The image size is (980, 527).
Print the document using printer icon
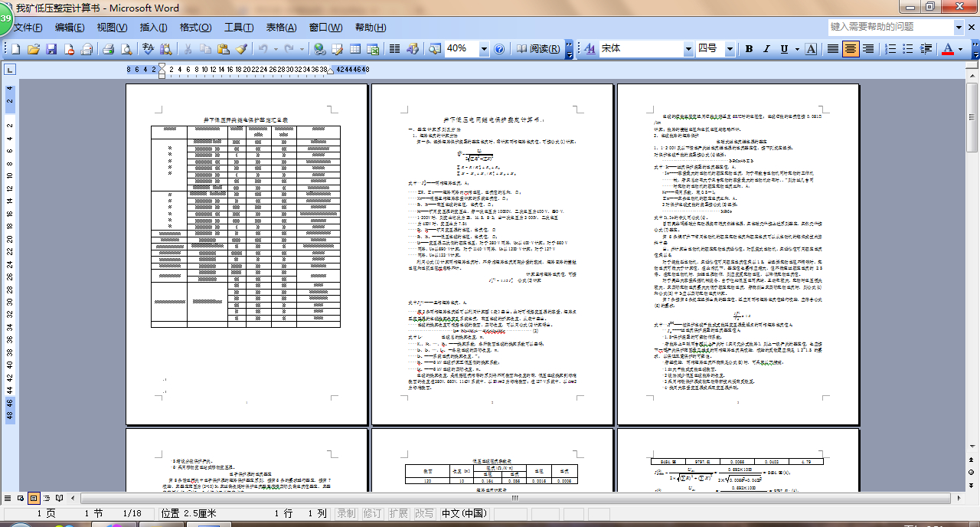[109, 49]
